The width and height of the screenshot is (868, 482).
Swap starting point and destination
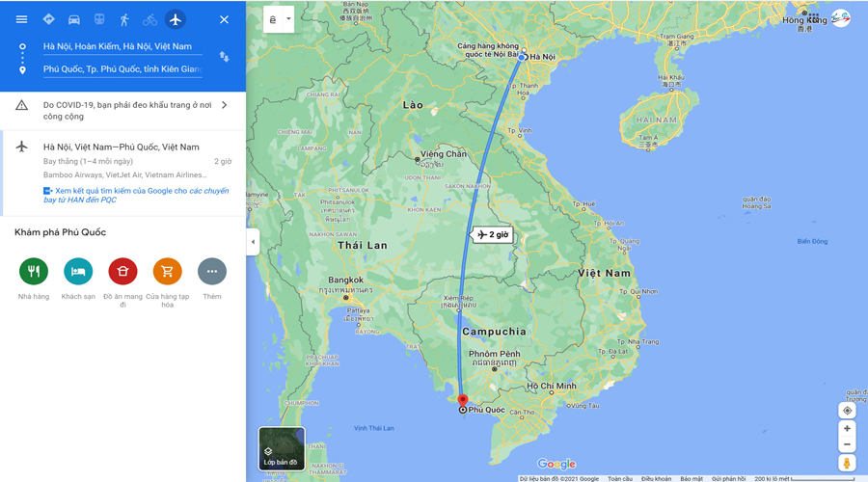coord(224,57)
